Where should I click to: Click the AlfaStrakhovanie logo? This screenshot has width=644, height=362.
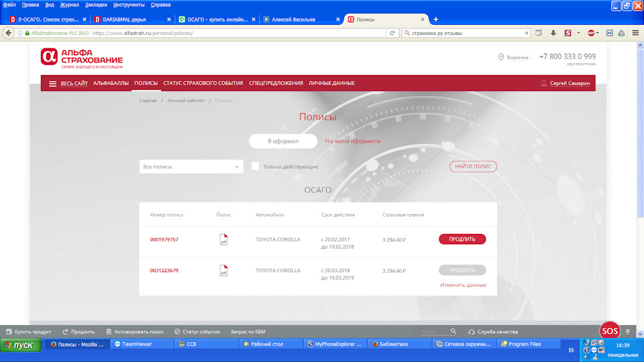(x=82, y=59)
